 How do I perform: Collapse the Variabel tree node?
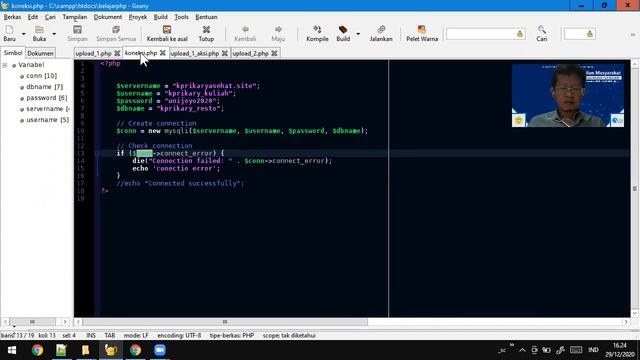click(x=5, y=65)
